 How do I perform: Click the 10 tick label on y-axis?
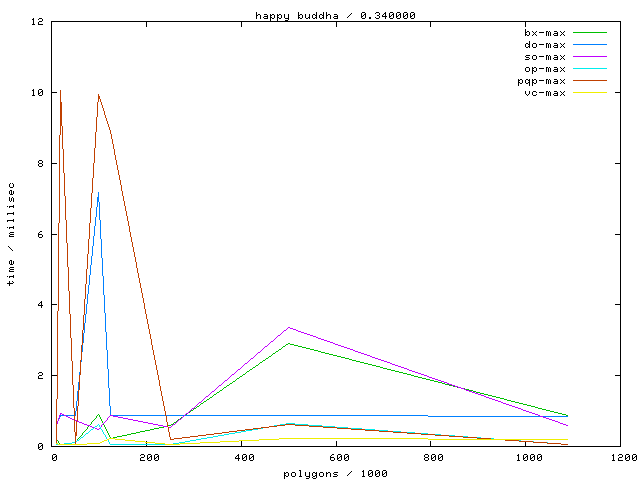pyautogui.click(x=38, y=93)
